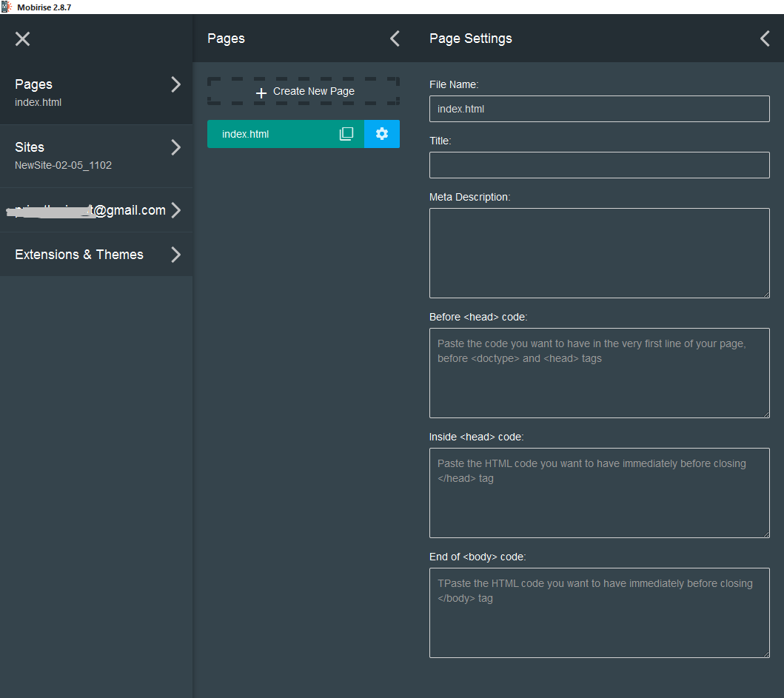
Task: Click the plus icon for new page
Action: point(261,93)
